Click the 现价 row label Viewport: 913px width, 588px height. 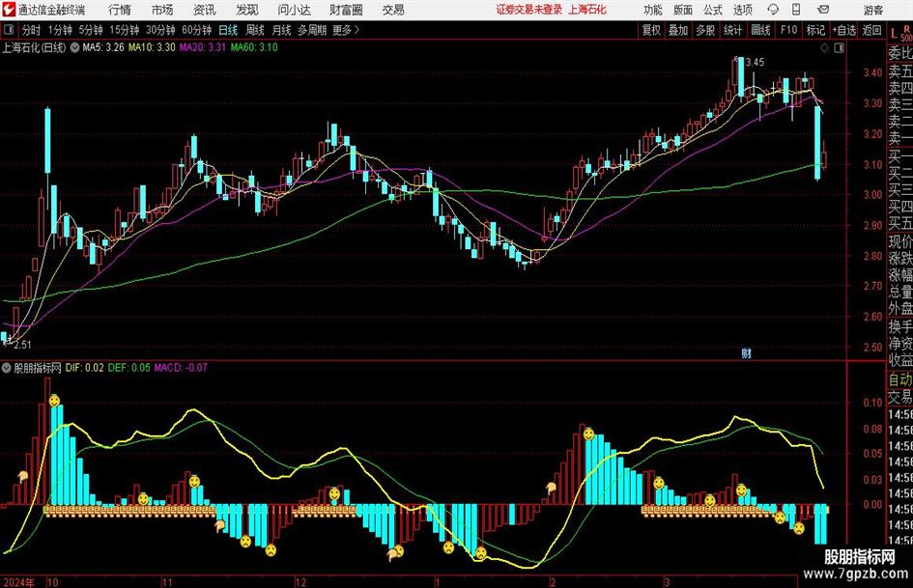[900, 241]
